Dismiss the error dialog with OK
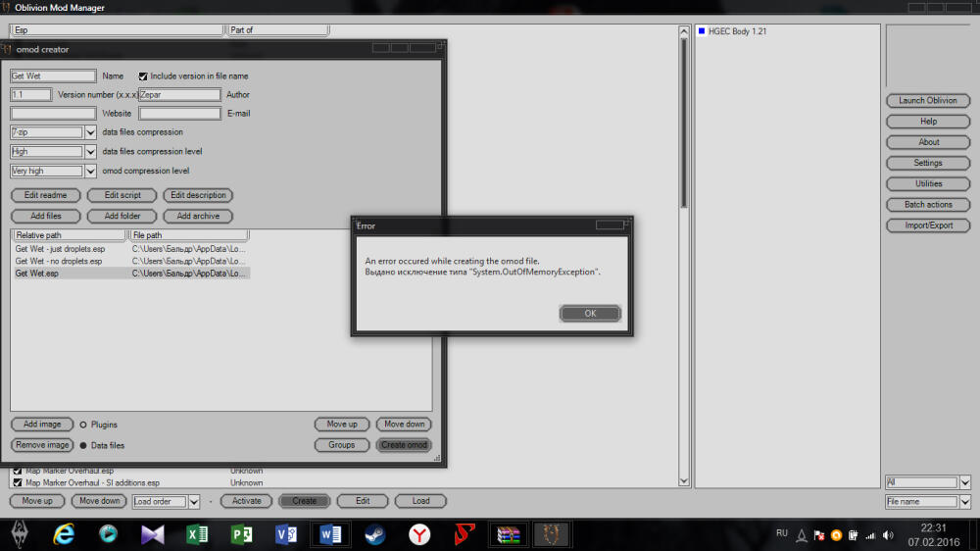 pyautogui.click(x=590, y=314)
